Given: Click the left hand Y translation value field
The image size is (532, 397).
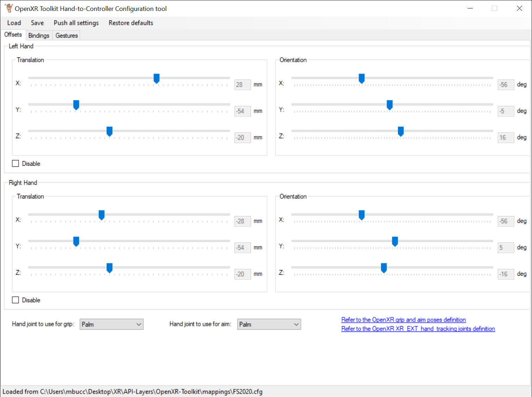Looking at the screenshot, I should coord(242,111).
